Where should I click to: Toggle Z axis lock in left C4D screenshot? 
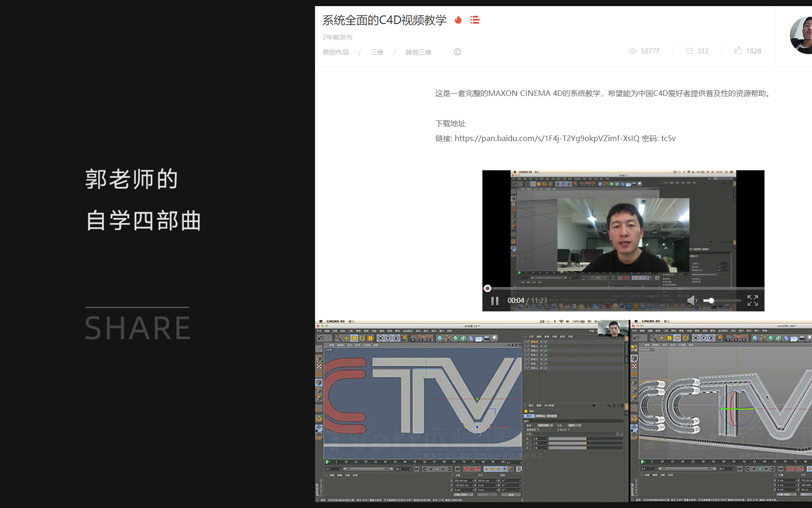point(396,338)
